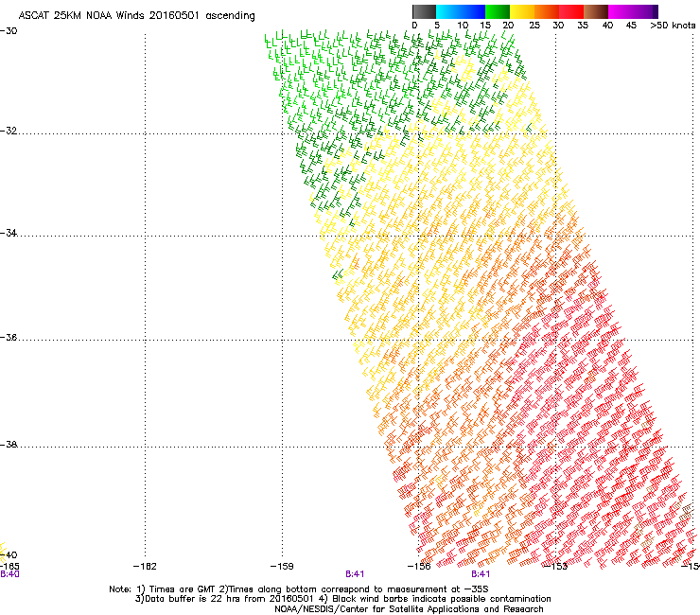Screen dimensions: 700x615
Task: Click the latitude label '-40'
Action: pyautogui.click(x=9, y=554)
